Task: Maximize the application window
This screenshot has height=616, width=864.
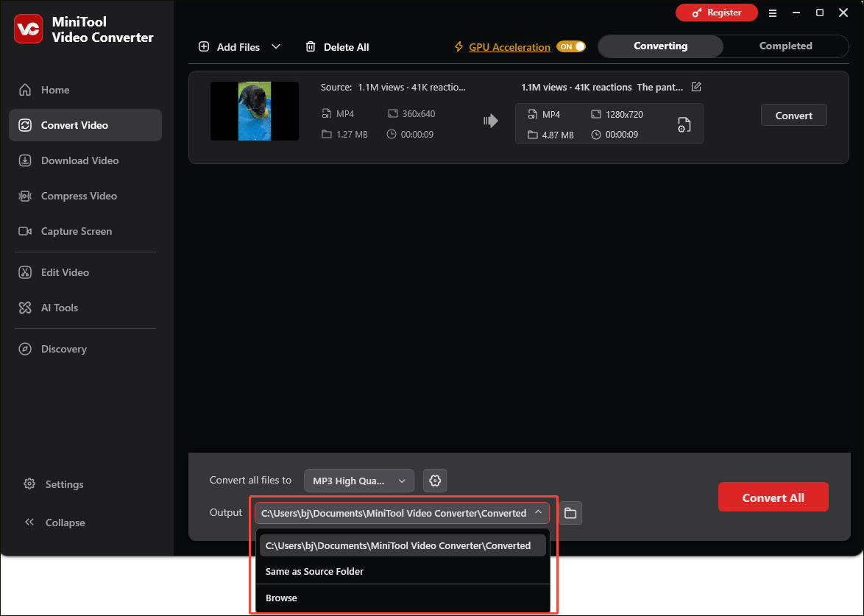Action: click(x=819, y=13)
